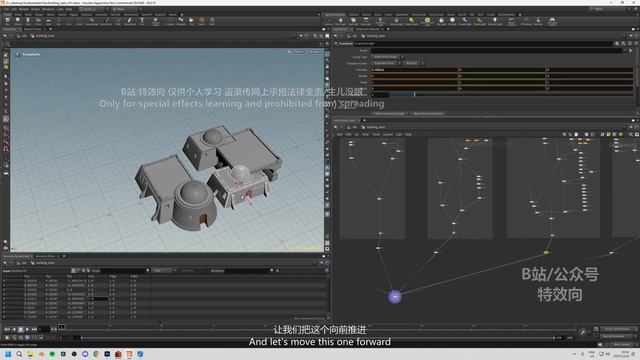Open Main radial menu selector
The height and width of the screenshot is (360, 640).
click(x=126, y=9)
